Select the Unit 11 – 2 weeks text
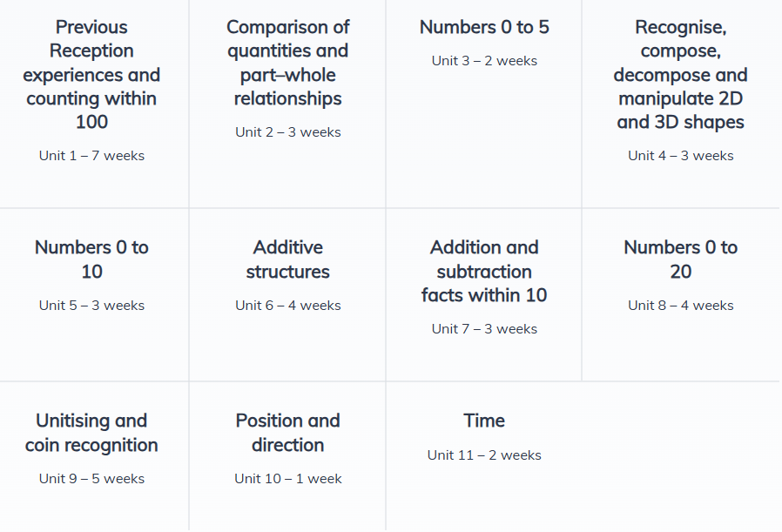Viewport: 782px width, 532px height. point(484,455)
